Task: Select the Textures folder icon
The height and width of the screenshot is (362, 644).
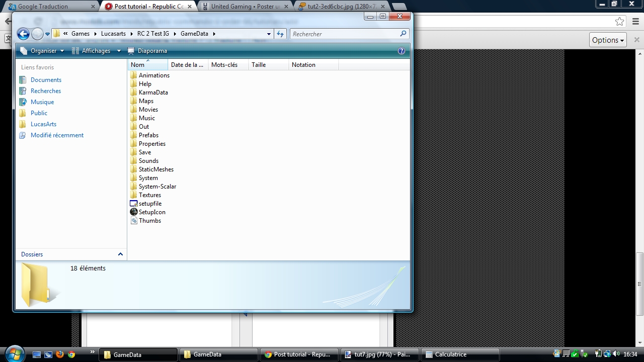Action: click(x=133, y=195)
